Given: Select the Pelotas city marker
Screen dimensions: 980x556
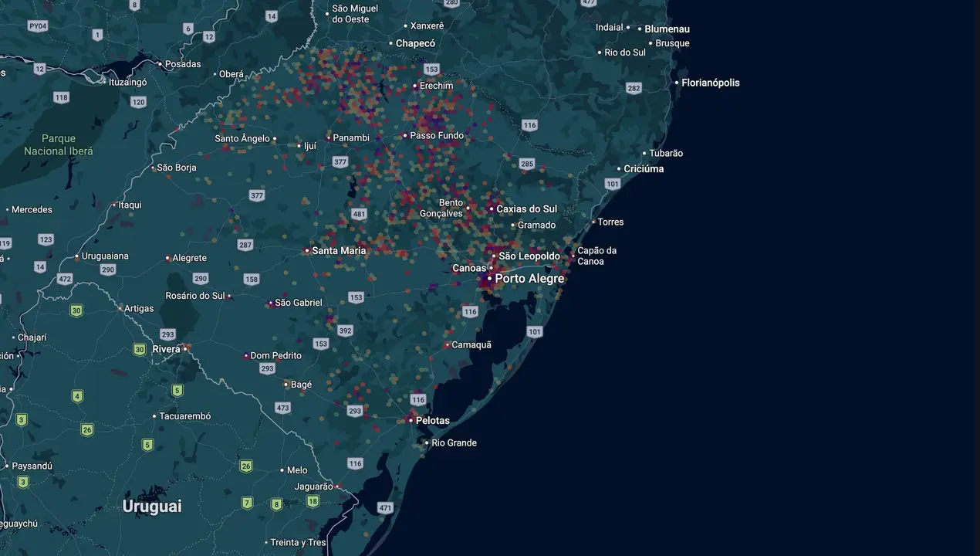Looking at the screenshot, I should (x=411, y=421).
